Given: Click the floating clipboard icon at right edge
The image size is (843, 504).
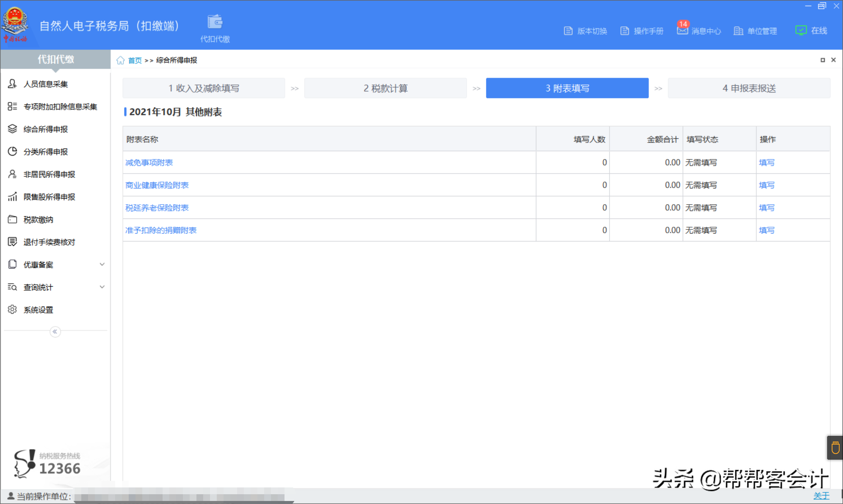Looking at the screenshot, I should coord(835,448).
